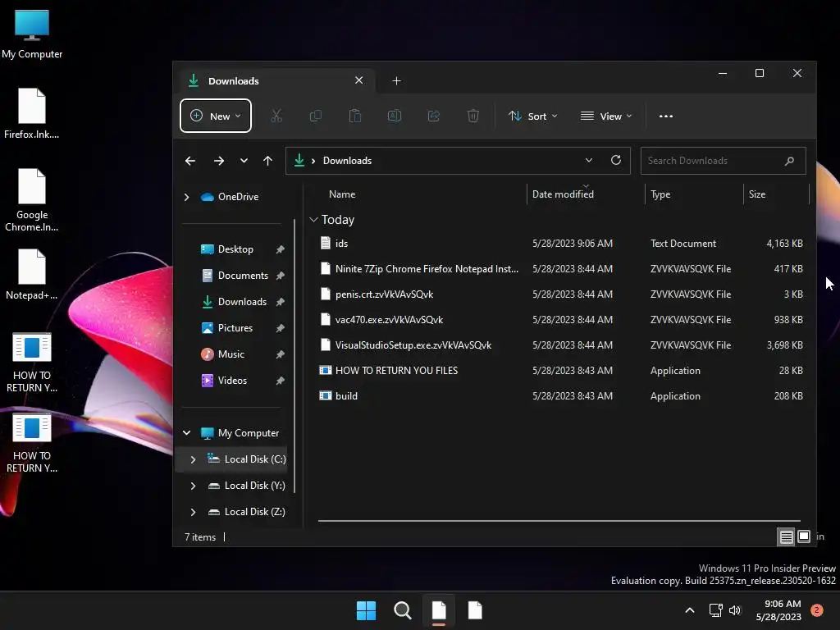This screenshot has height=630, width=840.
Task: Click the New button
Action: point(216,116)
